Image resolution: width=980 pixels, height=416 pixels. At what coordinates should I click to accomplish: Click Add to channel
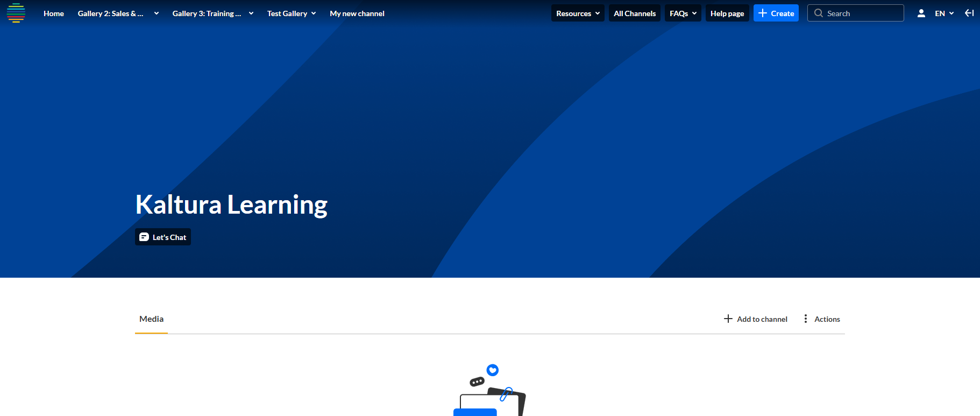tap(756, 319)
